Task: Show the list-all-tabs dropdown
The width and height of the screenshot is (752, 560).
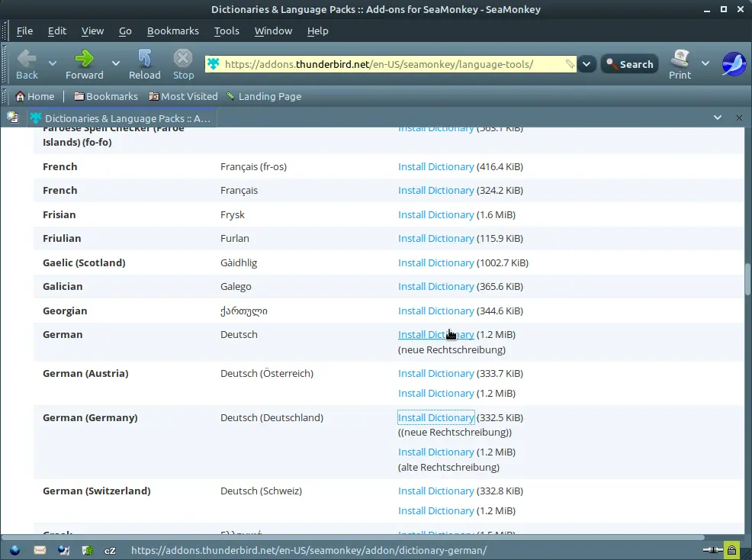Action: [x=717, y=117]
